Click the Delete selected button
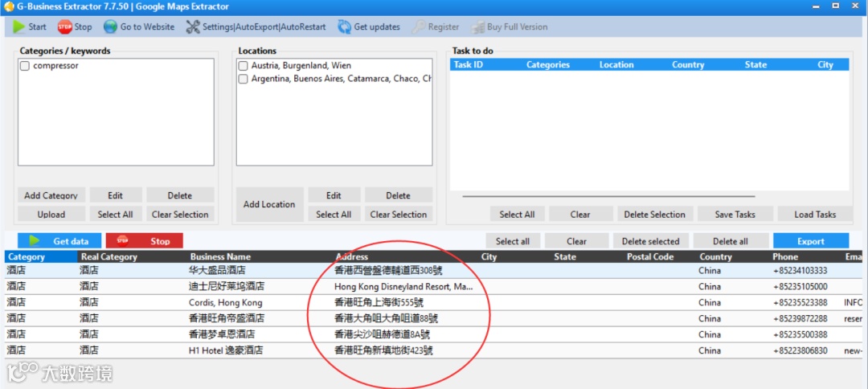This screenshot has width=868, height=389. coord(650,240)
